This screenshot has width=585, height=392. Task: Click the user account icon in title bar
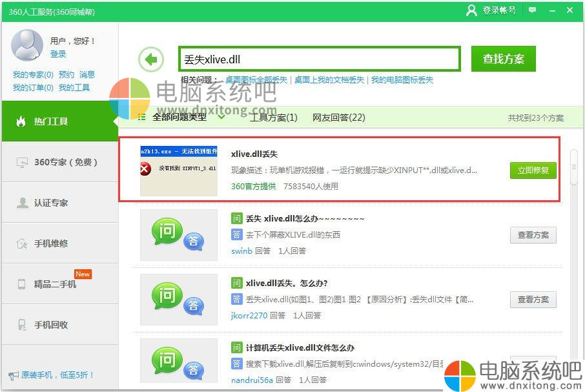471,10
